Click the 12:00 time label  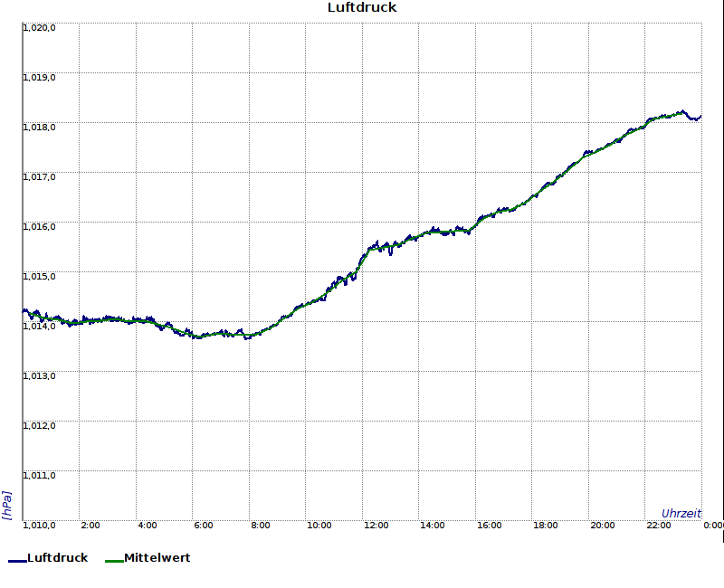pos(376,526)
